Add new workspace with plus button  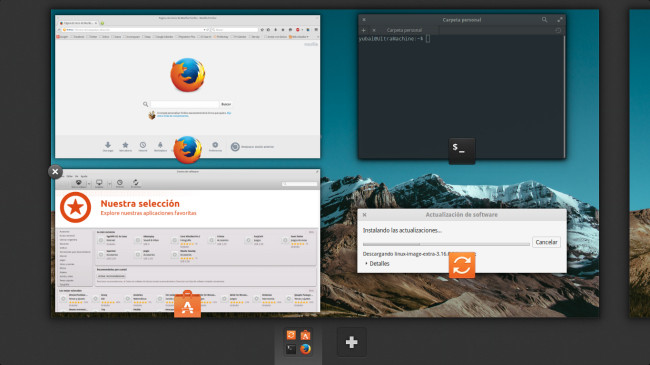tap(352, 342)
